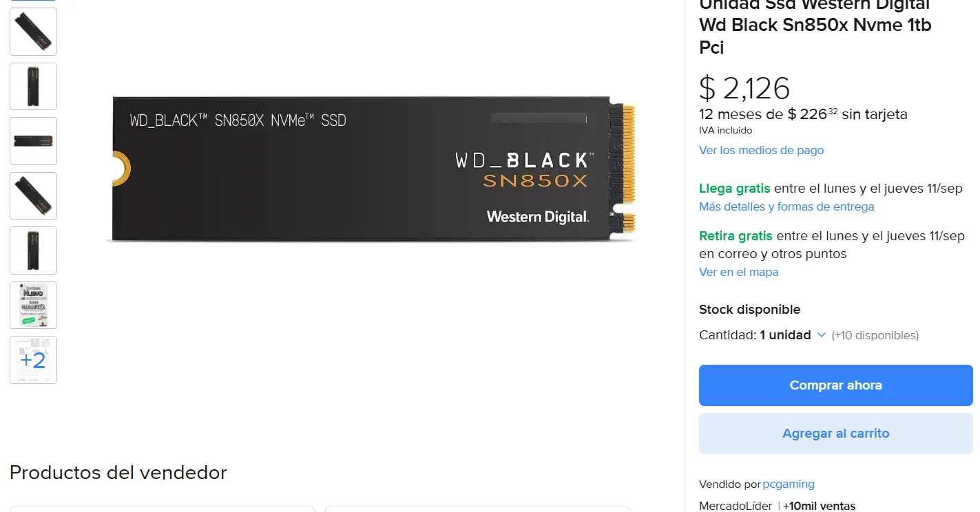980x512 pixels.
Task: Click the 'Productos del vendedor' heading
Action: [x=118, y=473]
